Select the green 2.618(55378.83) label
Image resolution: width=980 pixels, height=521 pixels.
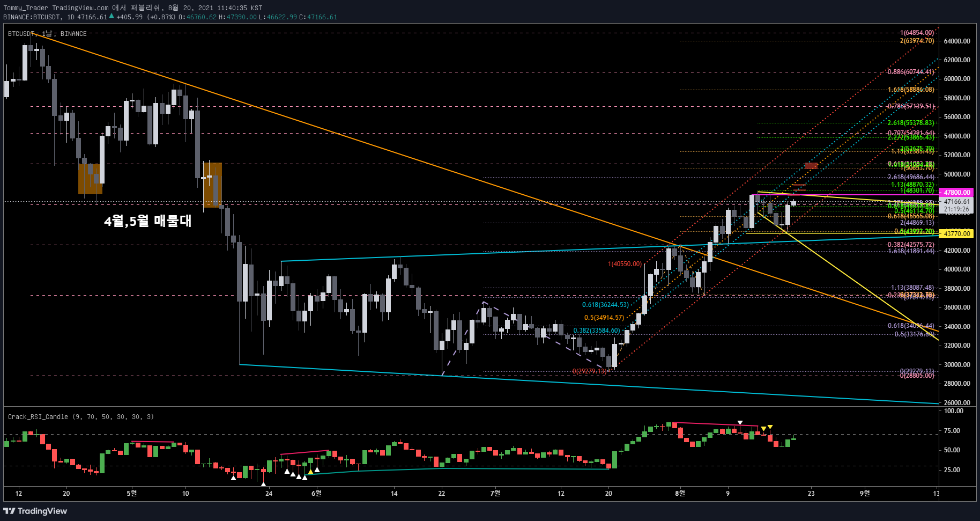[x=911, y=123]
